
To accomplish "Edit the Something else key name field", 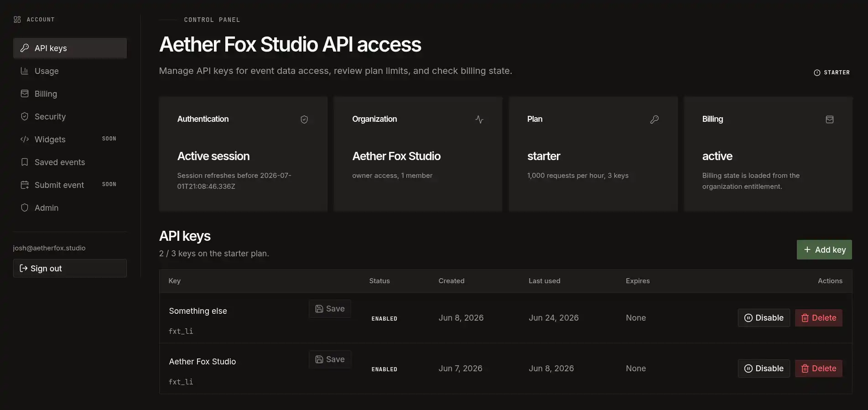I will click(x=236, y=311).
